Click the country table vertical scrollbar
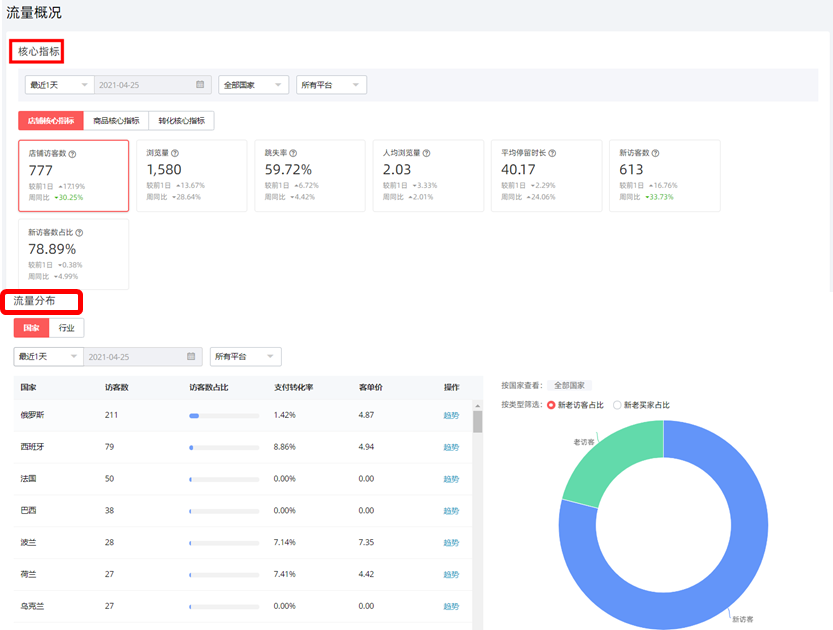 (478, 420)
